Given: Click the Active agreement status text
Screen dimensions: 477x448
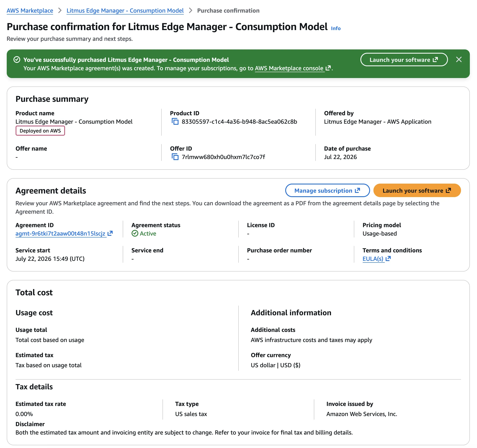Looking at the screenshot, I should tap(148, 233).
